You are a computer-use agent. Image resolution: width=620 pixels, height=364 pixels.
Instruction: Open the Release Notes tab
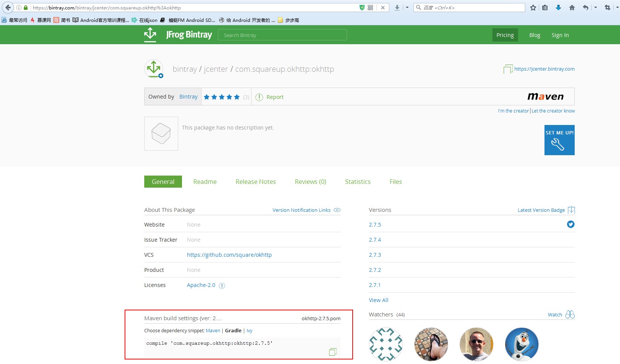(256, 182)
